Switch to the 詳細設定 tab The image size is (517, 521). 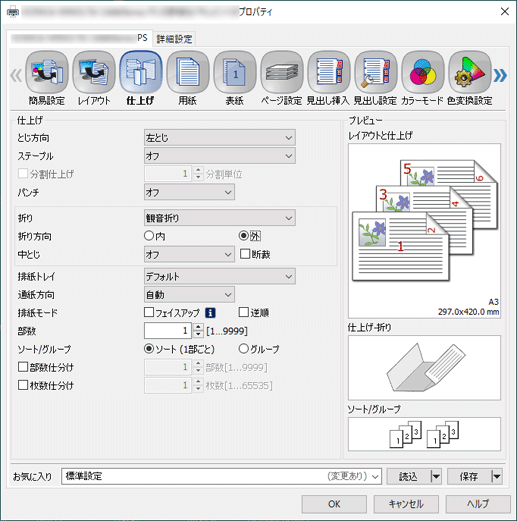174,39
